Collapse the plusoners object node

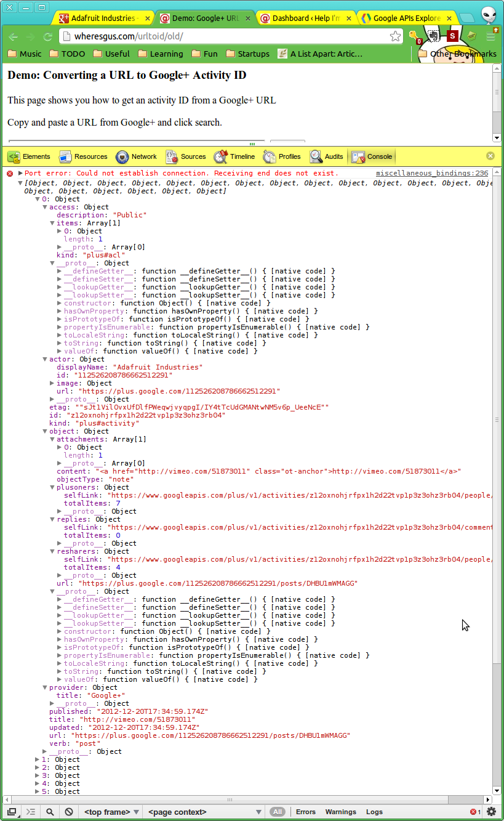pyautogui.click(x=52, y=487)
